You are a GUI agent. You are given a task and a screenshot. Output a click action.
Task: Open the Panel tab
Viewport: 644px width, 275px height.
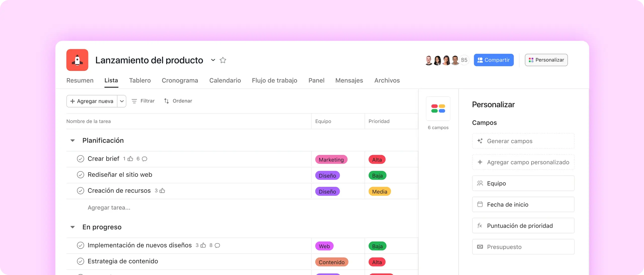pos(316,80)
